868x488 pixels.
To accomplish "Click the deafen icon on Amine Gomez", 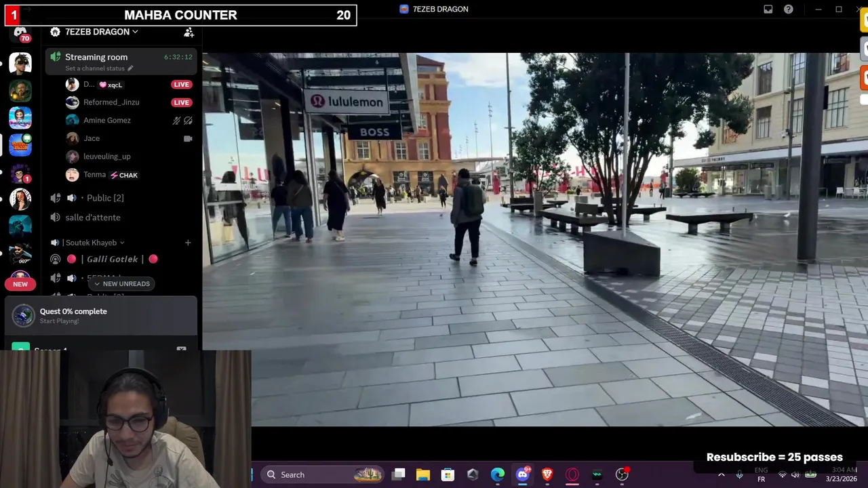I will pos(188,121).
